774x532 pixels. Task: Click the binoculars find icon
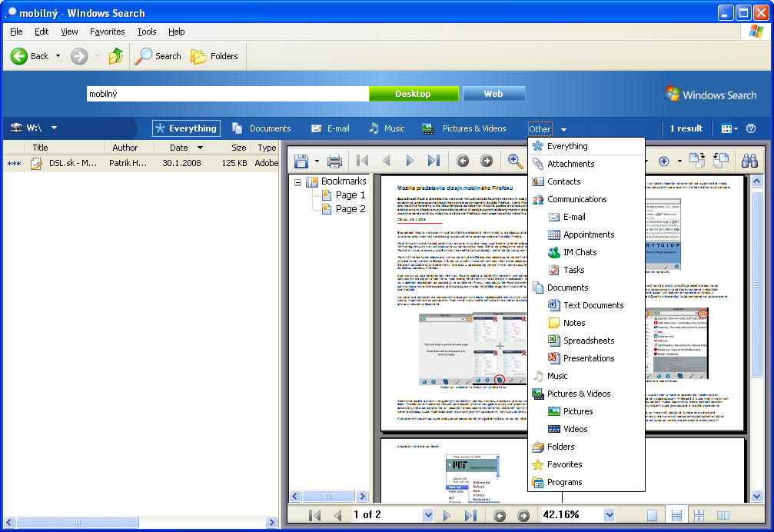click(x=749, y=161)
